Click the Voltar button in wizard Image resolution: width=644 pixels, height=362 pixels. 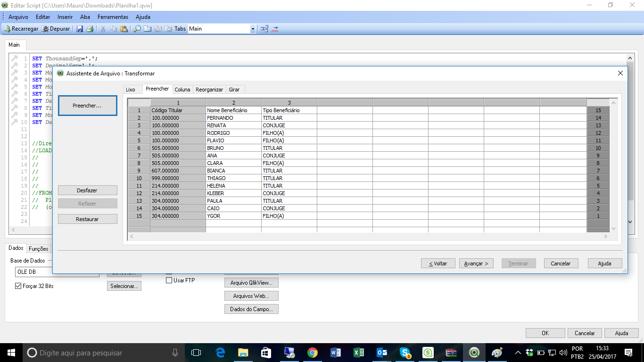point(438,263)
